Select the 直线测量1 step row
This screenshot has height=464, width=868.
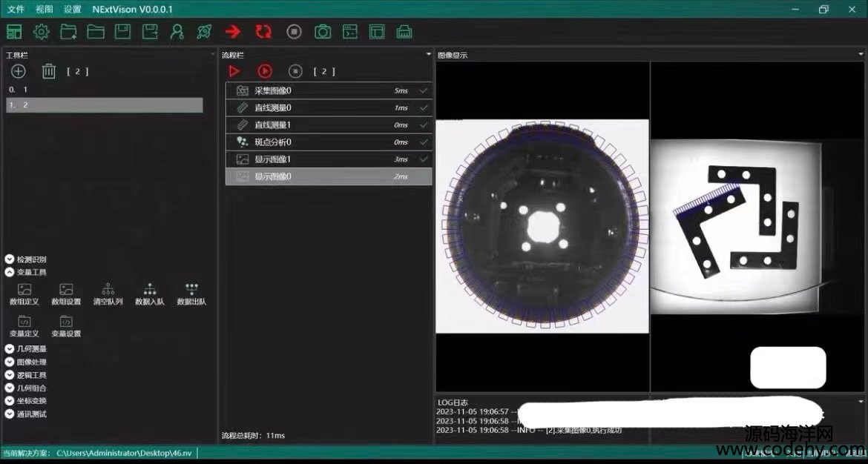click(x=329, y=125)
